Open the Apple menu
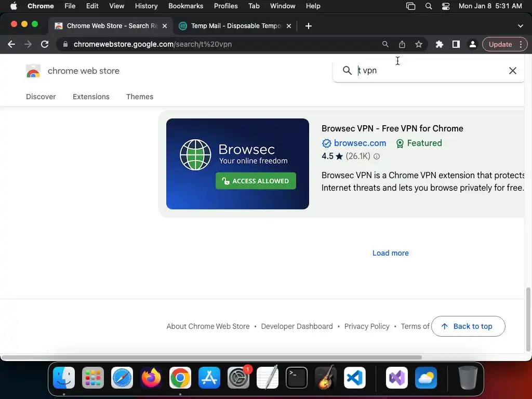Viewport: 532px width, 399px height. [14, 6]
